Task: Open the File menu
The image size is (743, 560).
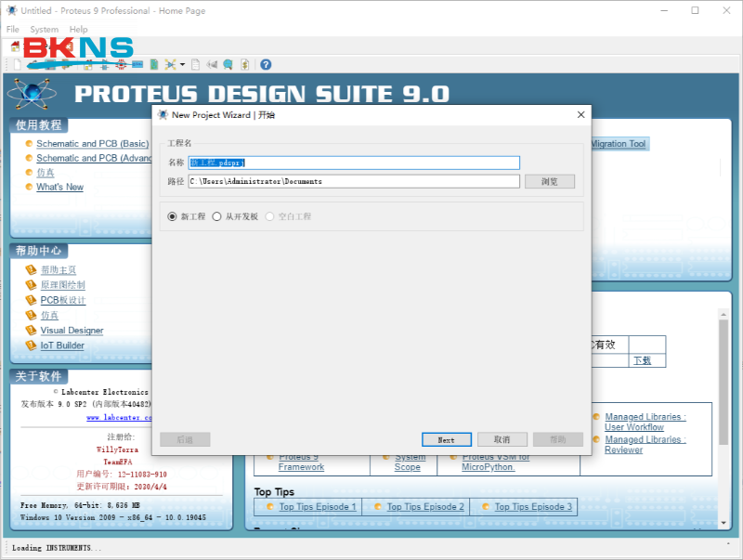Action: (x=13, y=30)
